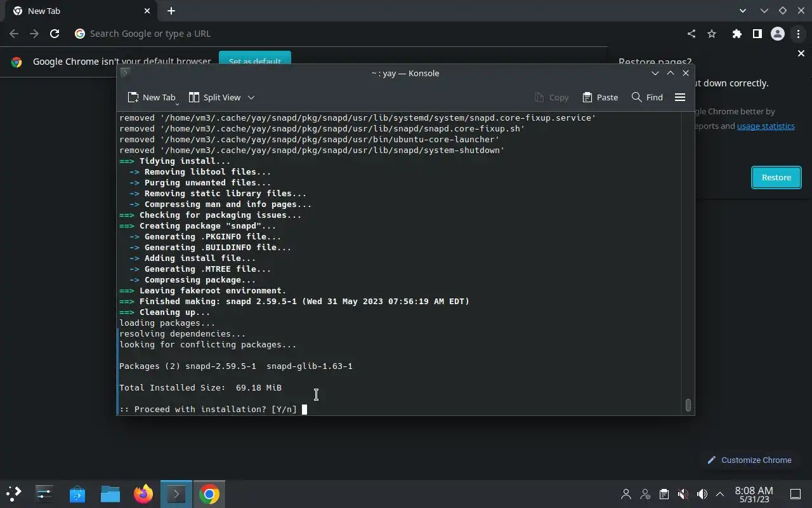Viewport: 812px width, 508px height.
Task: Open Dolphin file manager from taskbar
Action: point(110,493)
